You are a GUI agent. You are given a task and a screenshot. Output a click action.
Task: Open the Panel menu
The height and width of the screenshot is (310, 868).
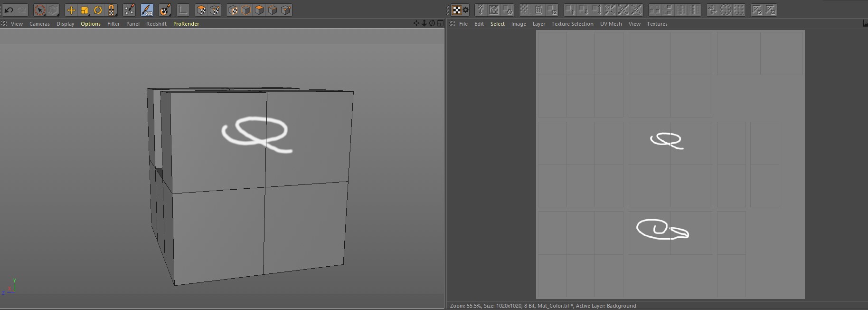click(133, 24)
